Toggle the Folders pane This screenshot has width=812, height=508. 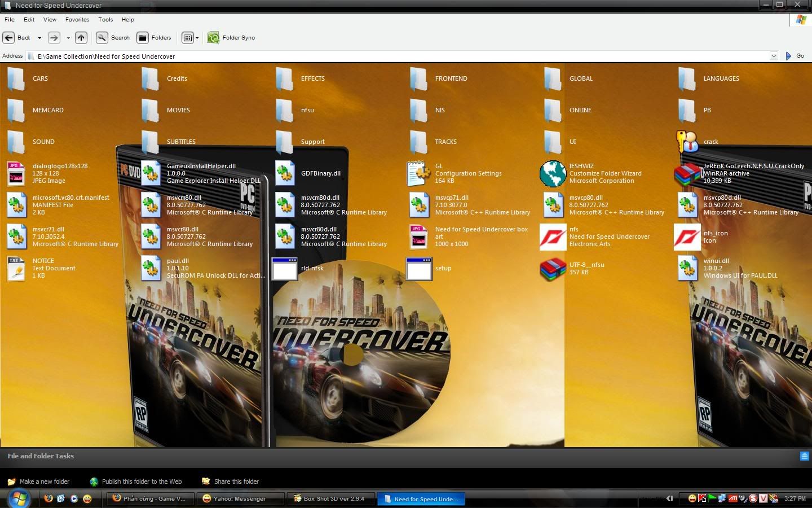tap(154, 38)
